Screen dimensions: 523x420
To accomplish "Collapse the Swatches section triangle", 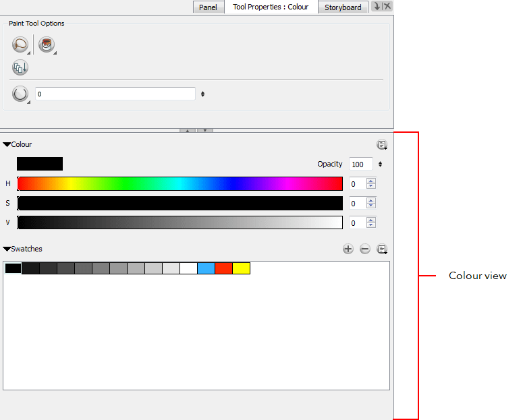I will [x=7, y=249].
